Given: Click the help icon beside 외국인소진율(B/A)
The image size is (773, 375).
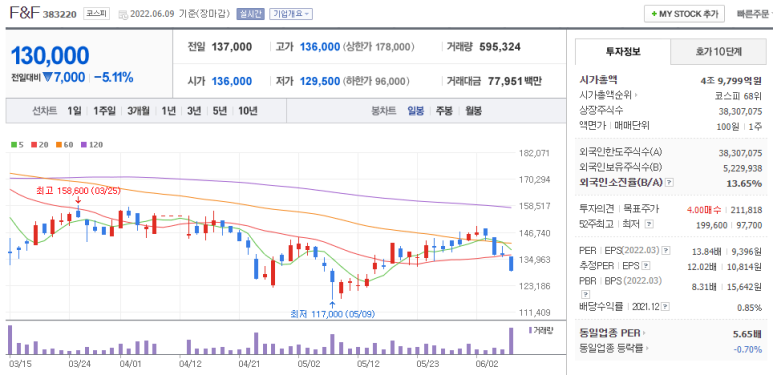Looking at the screenshot, I should [669, 183].
